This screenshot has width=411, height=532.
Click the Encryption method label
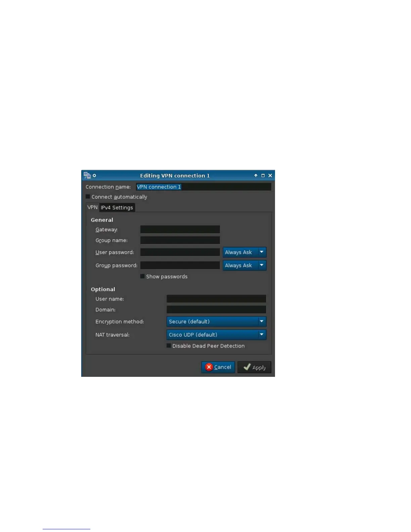(x=120, y=321)
